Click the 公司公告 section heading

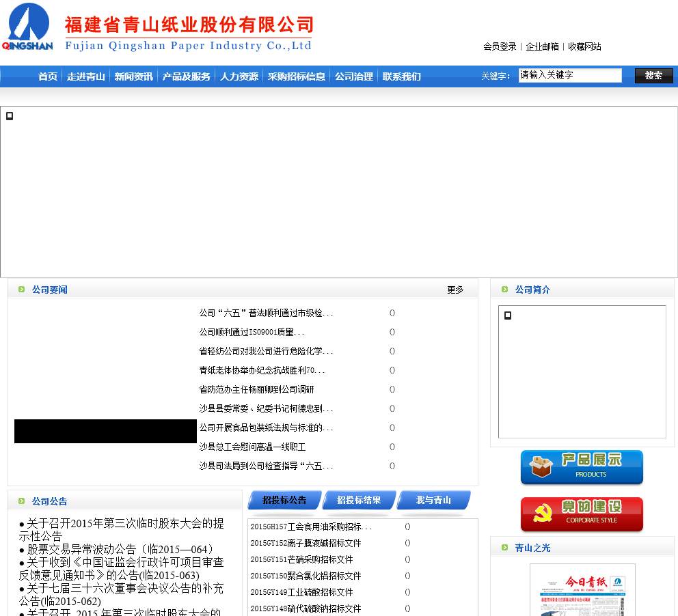point(50,501)
